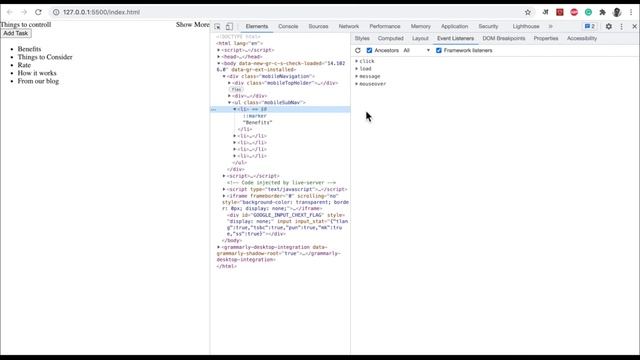
Task: Open the extensions puzzle-piece icon
Action: point(602,12)
